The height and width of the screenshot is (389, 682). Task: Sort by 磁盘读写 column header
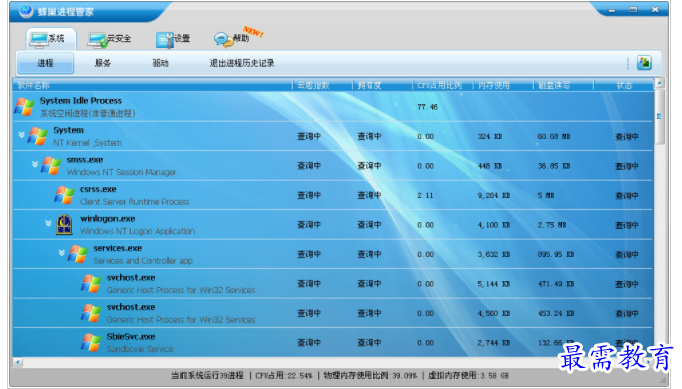coord(554,85)
